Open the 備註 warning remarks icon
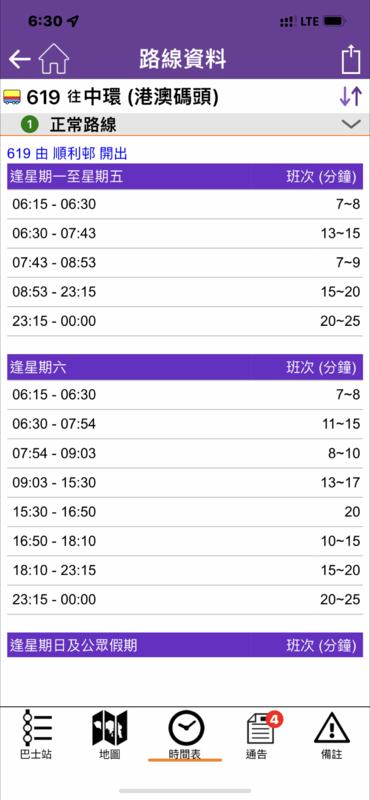Image resolution: width=370 pixels, height=800 pixels. click(x=332, y=735)
